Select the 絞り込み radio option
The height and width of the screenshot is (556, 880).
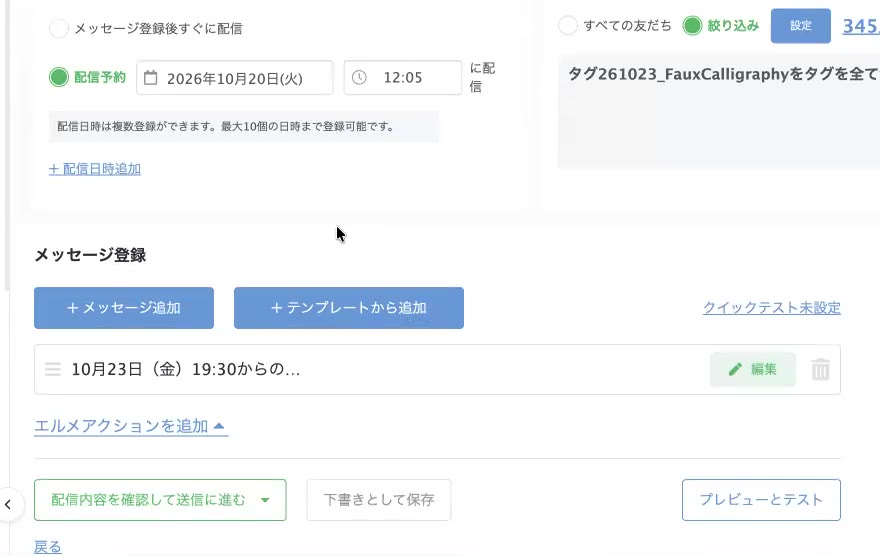tap(692, 26)
